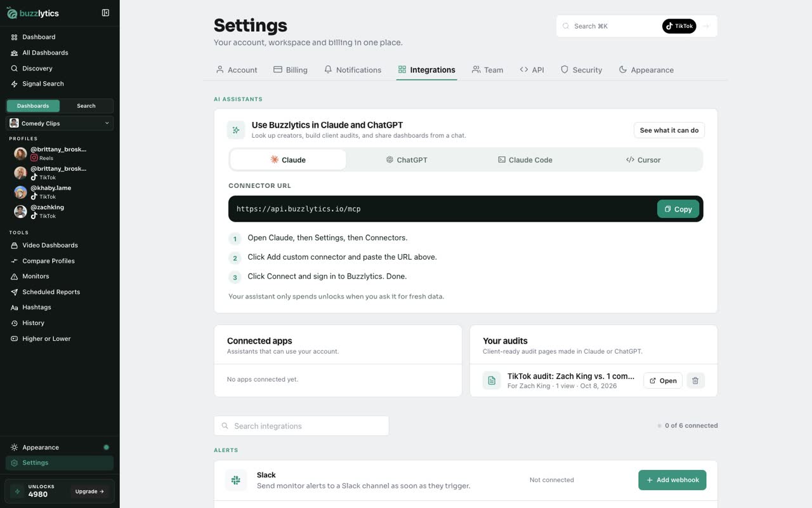
Task: Open the Security settings tab
Action: (x=581, y=70)
